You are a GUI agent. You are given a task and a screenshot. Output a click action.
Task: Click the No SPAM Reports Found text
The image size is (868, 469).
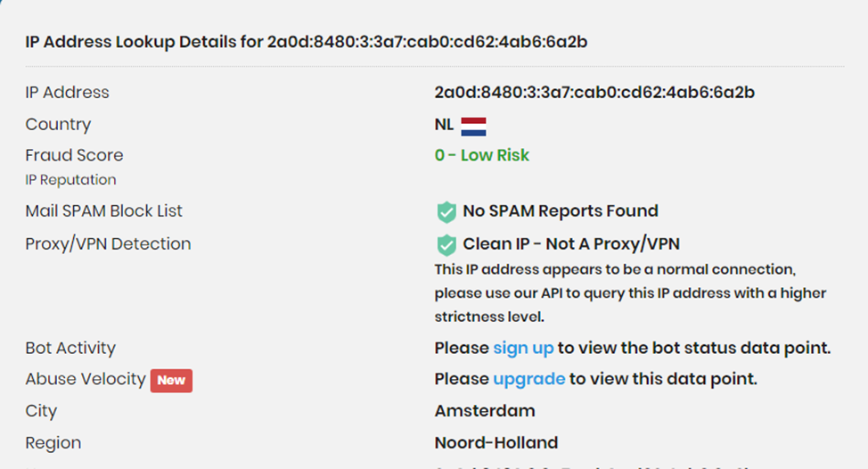(560, 211)
